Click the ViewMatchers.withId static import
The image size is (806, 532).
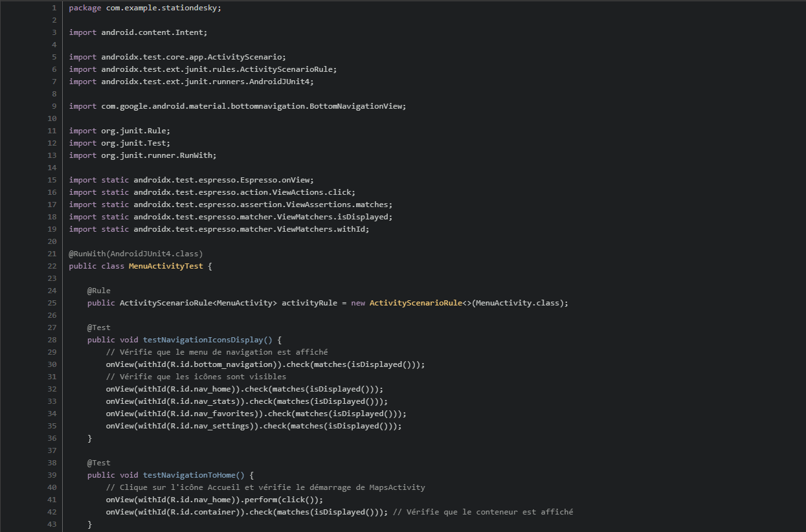(219, 229)
